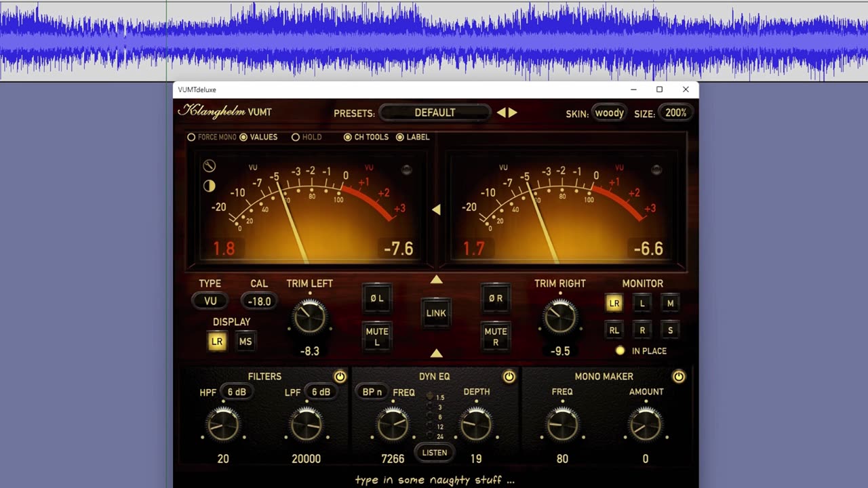The width and height of the screenshot is (868, 488).
Task: Open the BP n dynamic EQ mode selector
Action: tap(372, 392)
